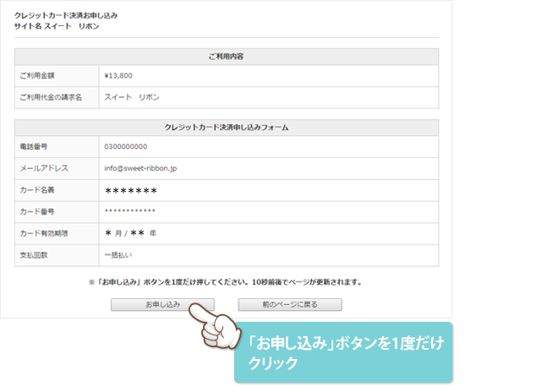558x392 pixels.
Task: Click the お申し込み submit button
Action: (162, 304)
